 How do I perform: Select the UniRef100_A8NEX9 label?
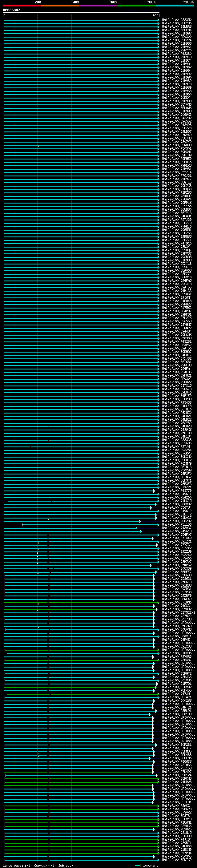pyautogui.click(x=177, y=599)
